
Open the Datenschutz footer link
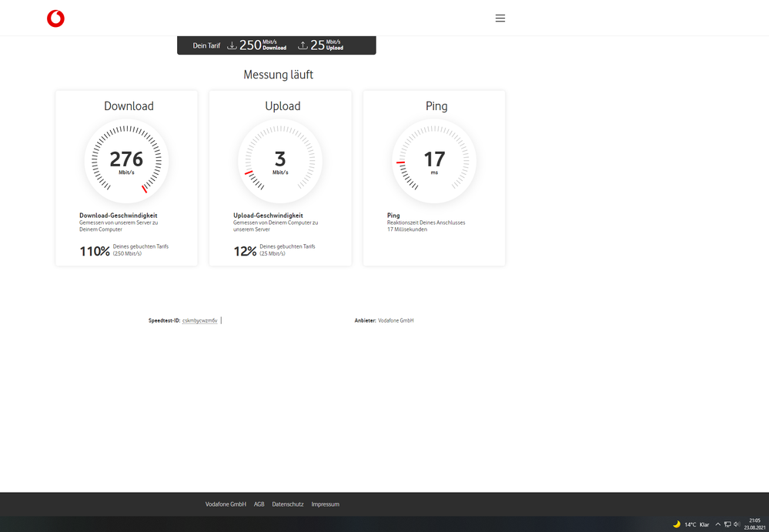[288, 504]
